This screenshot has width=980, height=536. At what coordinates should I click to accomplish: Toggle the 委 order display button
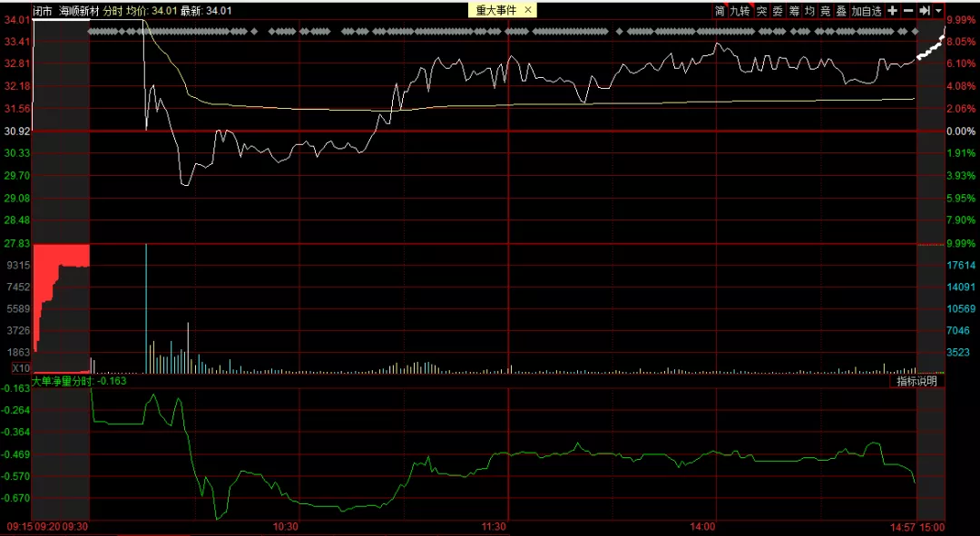(x=778, y=11)
